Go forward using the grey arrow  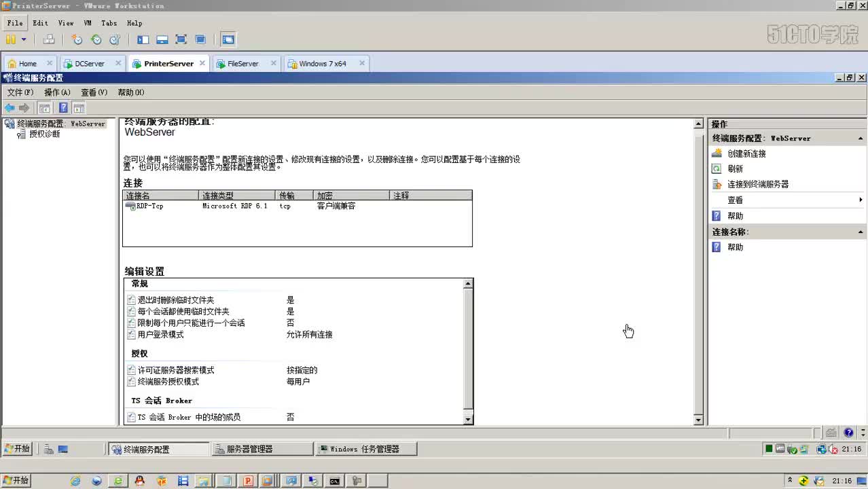pos(24,108)
